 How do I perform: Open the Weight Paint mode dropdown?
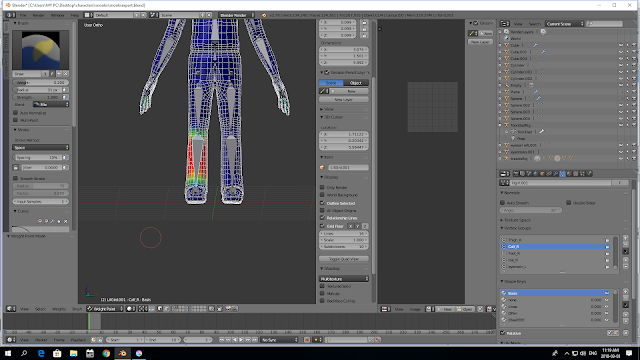tap(105, 309)
